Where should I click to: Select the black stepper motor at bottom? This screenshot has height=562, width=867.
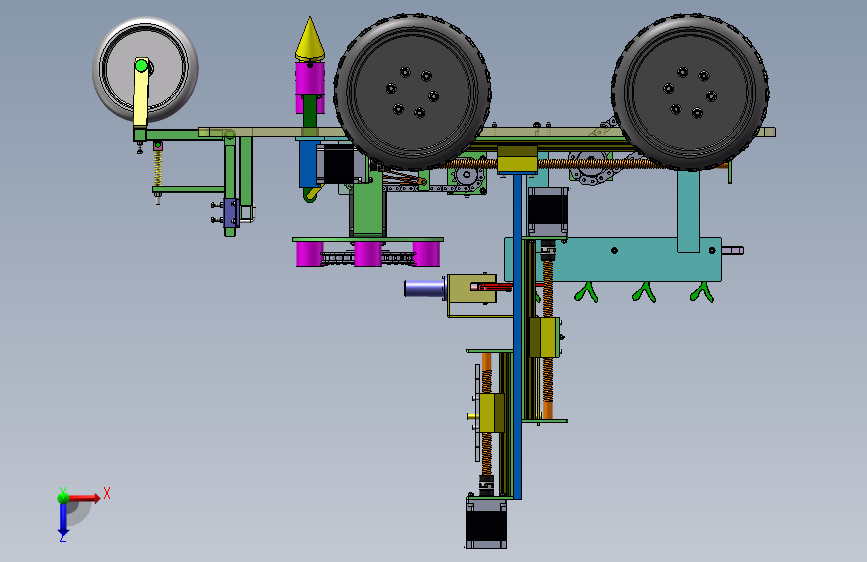click(486, 525)
